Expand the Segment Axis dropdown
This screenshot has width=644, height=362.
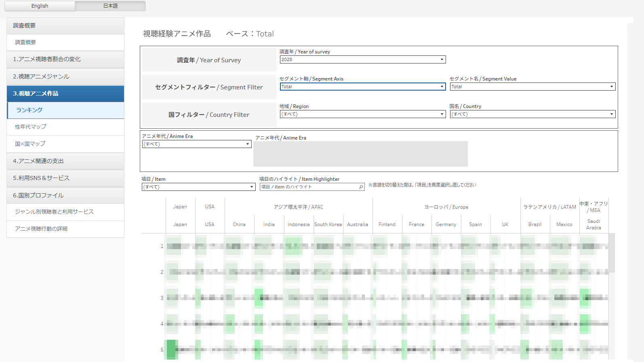[x=363, y=87]
